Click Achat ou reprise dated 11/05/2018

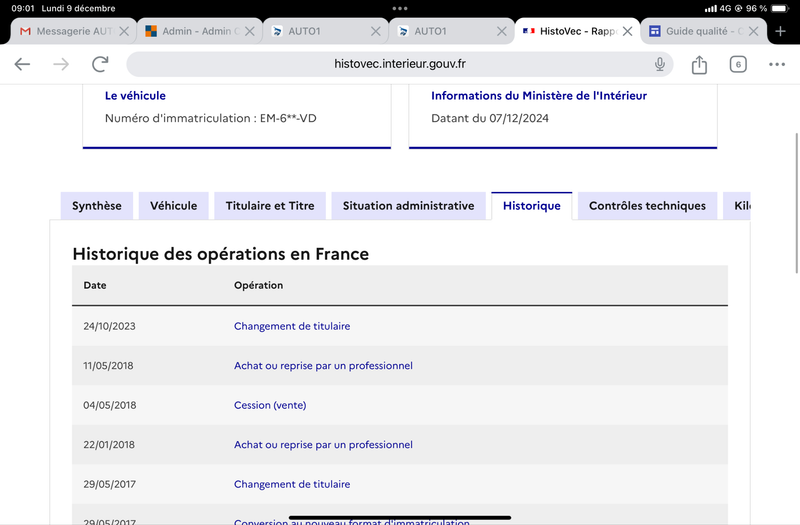coord(323,366)
